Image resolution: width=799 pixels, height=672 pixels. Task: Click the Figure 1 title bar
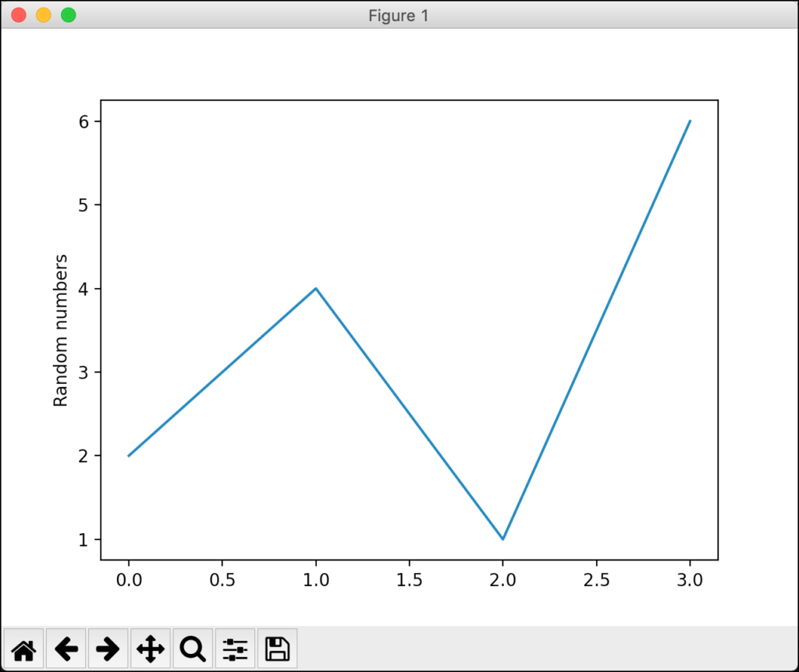[x=399, y=15]
